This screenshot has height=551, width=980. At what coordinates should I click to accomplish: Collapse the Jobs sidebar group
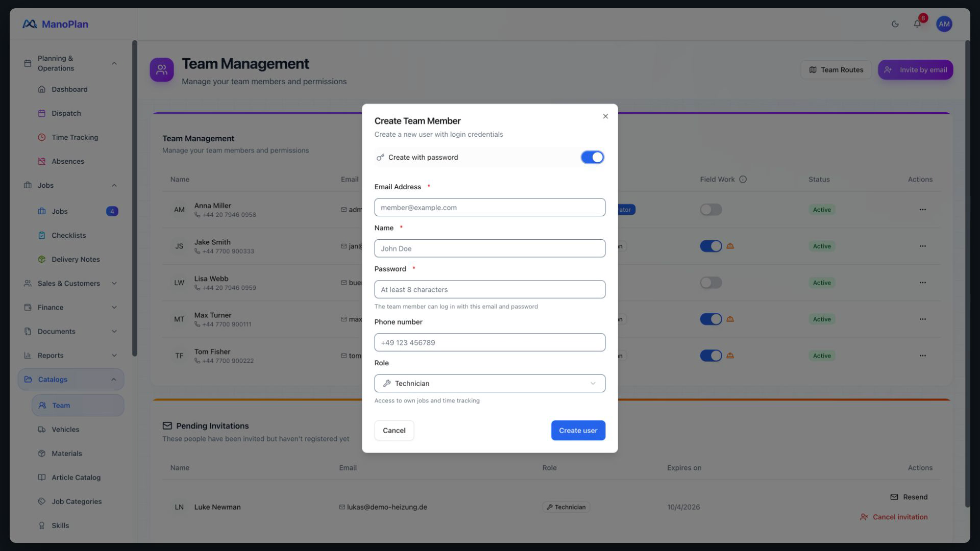coord(71,185)
